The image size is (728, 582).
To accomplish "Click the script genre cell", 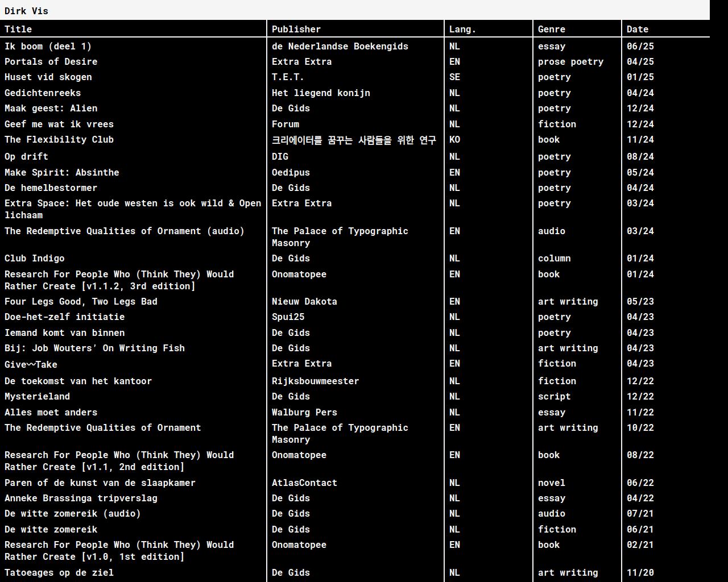I will click(554, 396).
